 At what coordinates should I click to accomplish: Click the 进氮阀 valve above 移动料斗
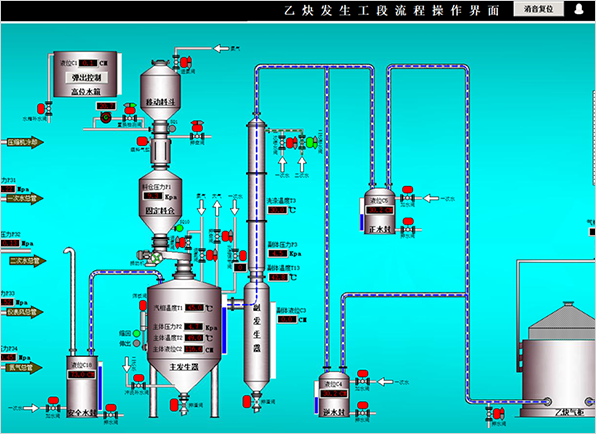[x=182, y=62]
